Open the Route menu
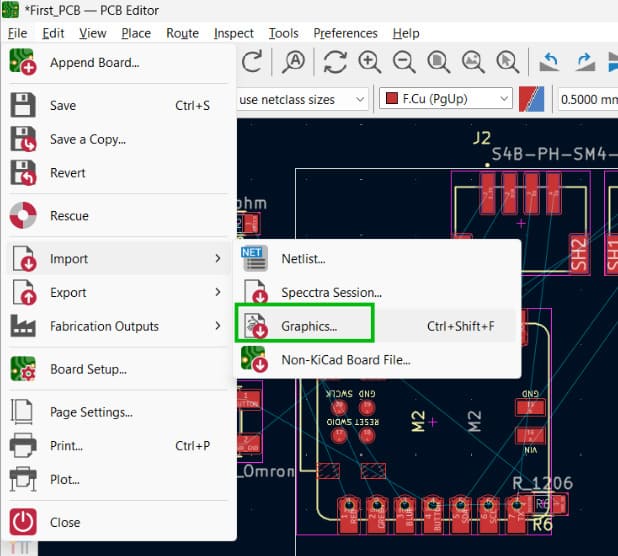Viewport: 618px width, 556px height. [182, 33]
